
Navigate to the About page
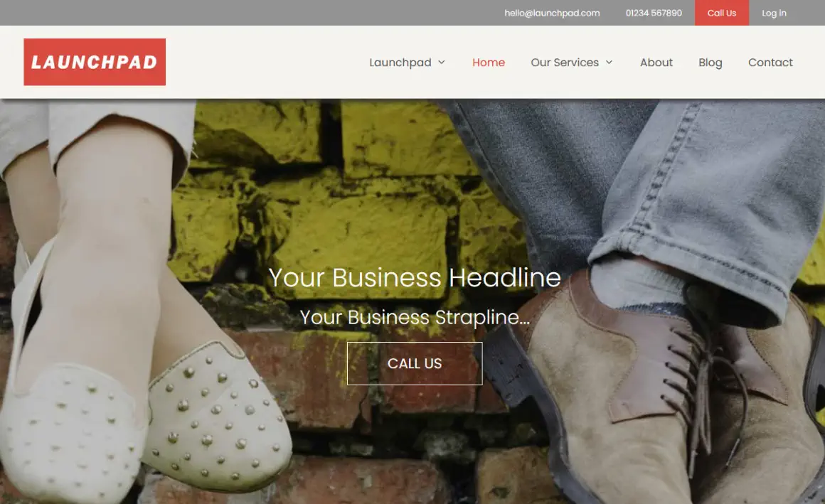click(x=656, y=63)
